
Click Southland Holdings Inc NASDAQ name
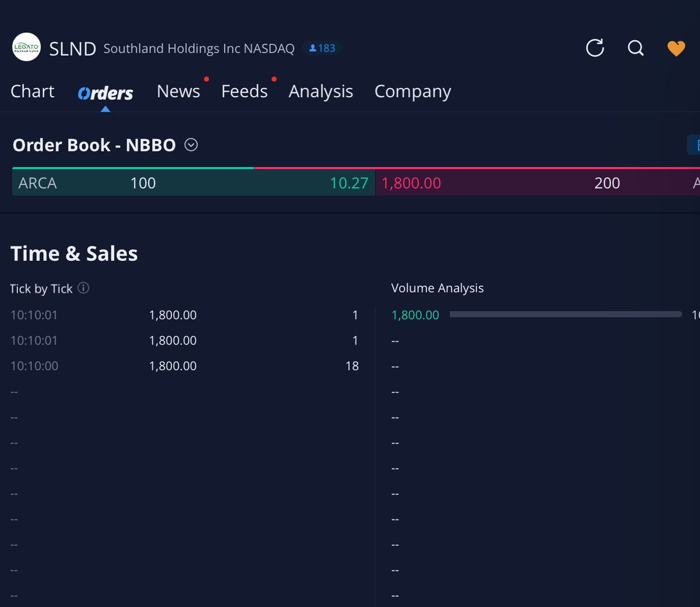point(199,48)
